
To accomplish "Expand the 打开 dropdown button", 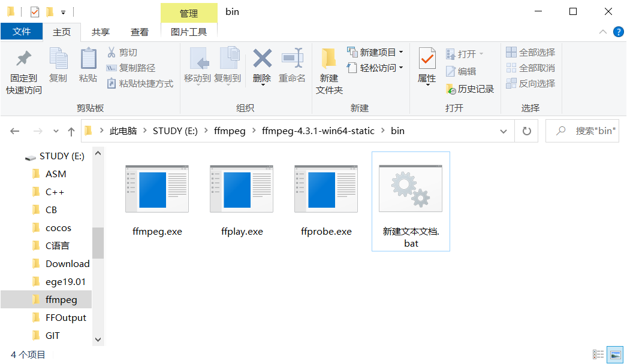I will (x=481, y=53).
